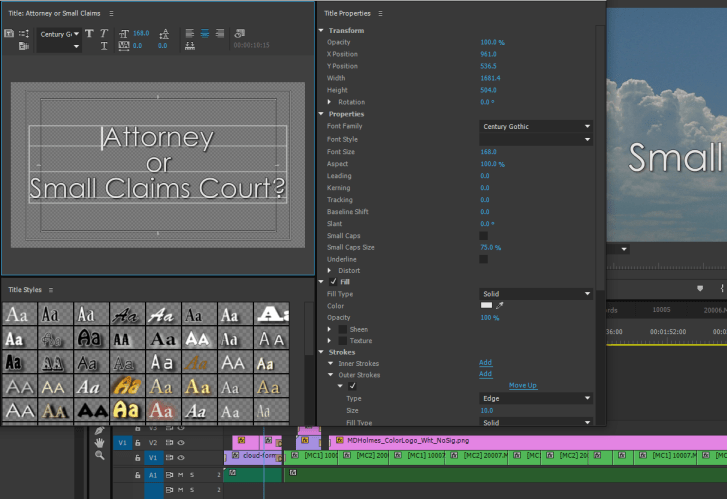Disable the Fill checkbox

tap(334, 282)
